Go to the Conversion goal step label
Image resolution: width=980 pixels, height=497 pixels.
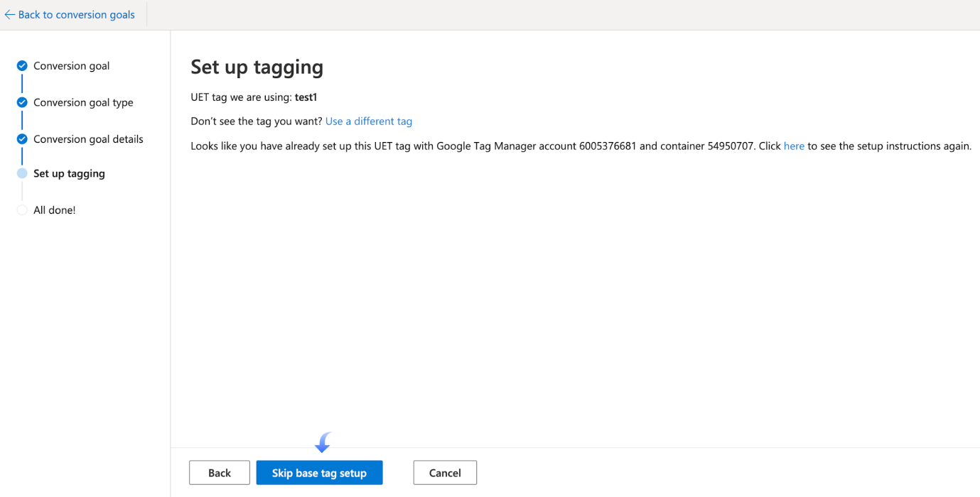coord(71,66)
